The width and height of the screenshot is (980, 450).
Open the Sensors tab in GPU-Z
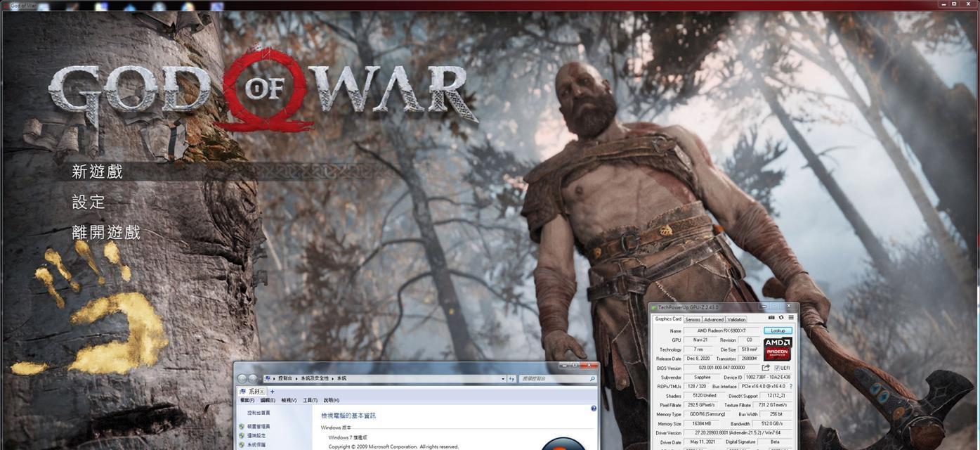(693, 320)
